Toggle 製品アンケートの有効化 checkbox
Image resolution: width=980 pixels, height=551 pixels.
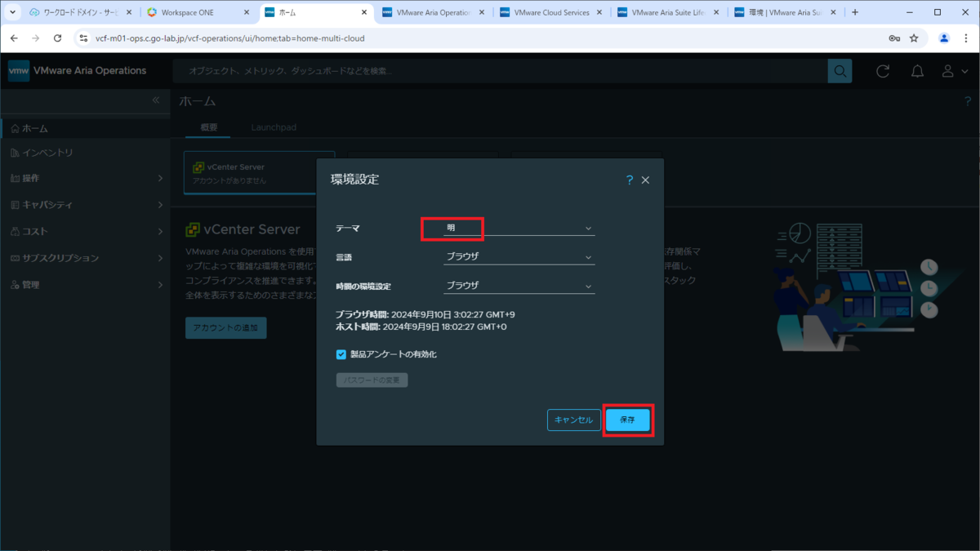coord(341,354)
